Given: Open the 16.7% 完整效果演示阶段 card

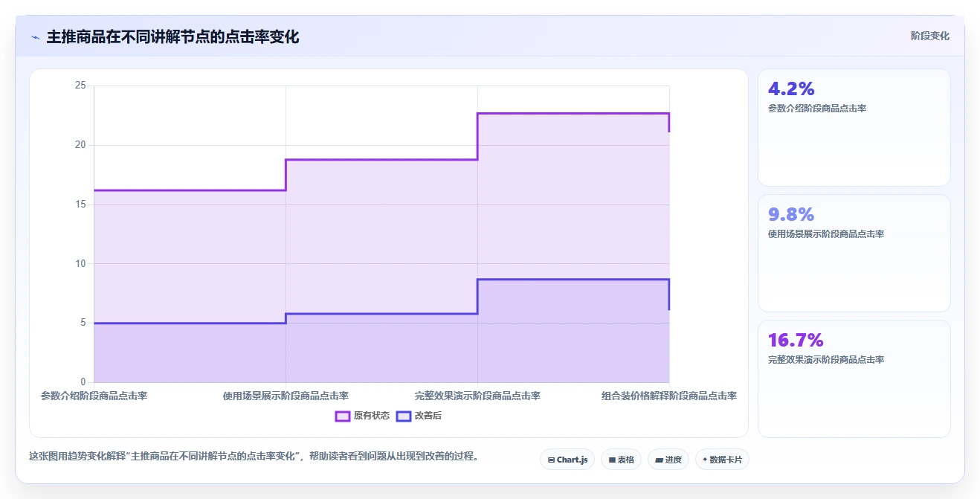Looking at the screenshot, I should pos(854,379).
